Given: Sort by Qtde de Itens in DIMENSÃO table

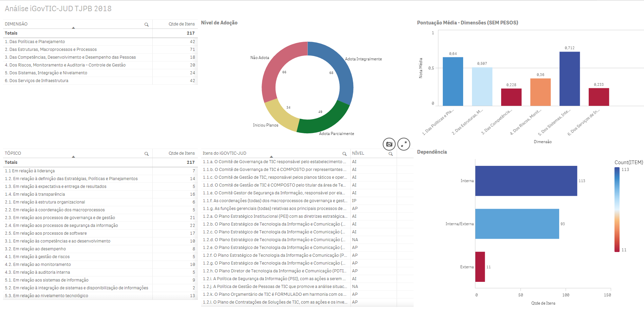Looking at the screenshot, I should click(182, 24).
